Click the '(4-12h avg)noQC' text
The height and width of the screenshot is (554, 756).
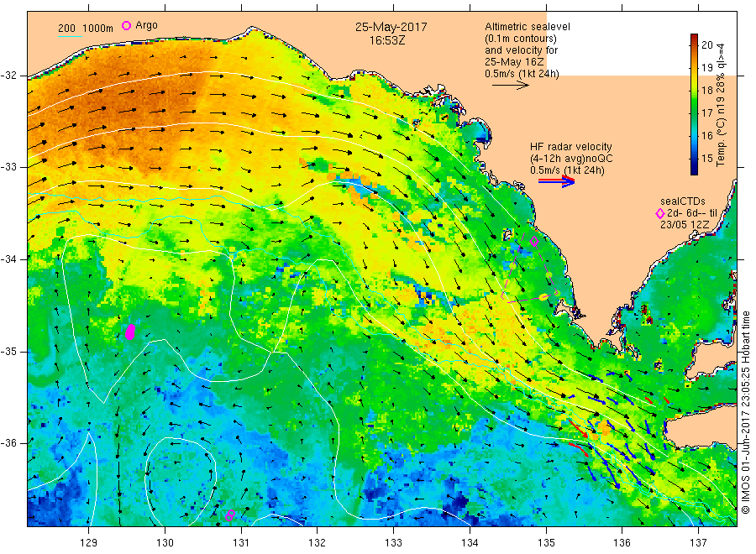571,159
